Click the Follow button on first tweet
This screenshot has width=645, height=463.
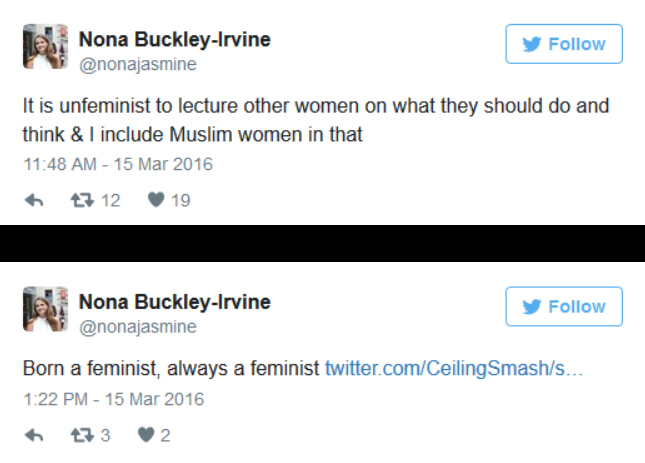click(x=564, y=44)
